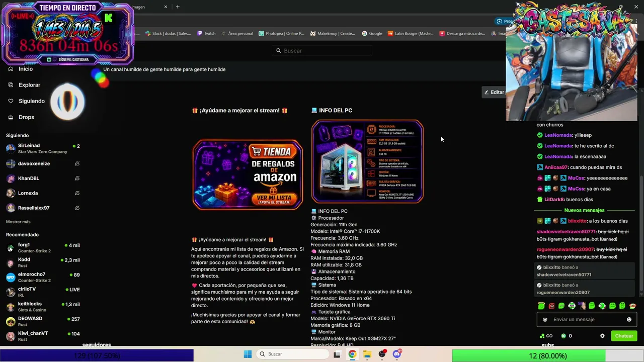The height and width of the screenshot is (362, 644).
Task: Click the forg1 channel avatar
Action: click(x=11, y=248)
